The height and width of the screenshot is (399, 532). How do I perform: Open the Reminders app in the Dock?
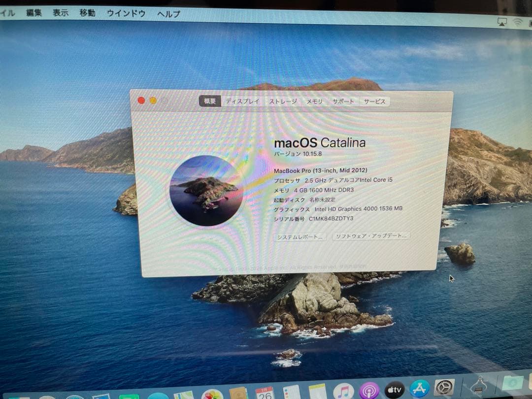[x=291, y=392]
